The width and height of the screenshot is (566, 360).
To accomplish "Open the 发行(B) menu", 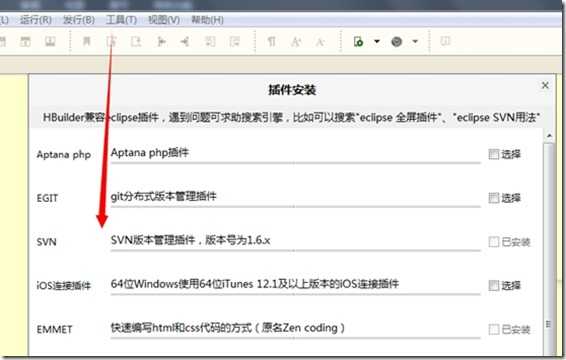I will pyautogui.click(x=79, y=19).
